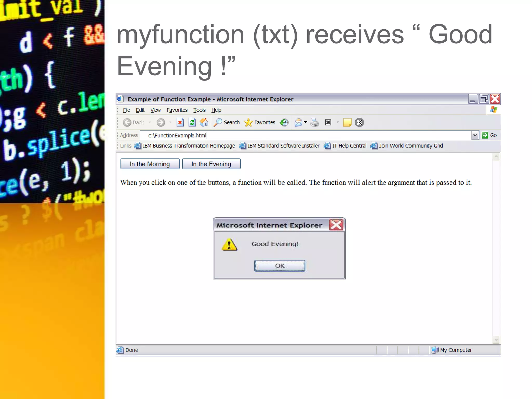Click the Home icon
The height and width of the screenshot is (399, 532).
pos(204,122)
